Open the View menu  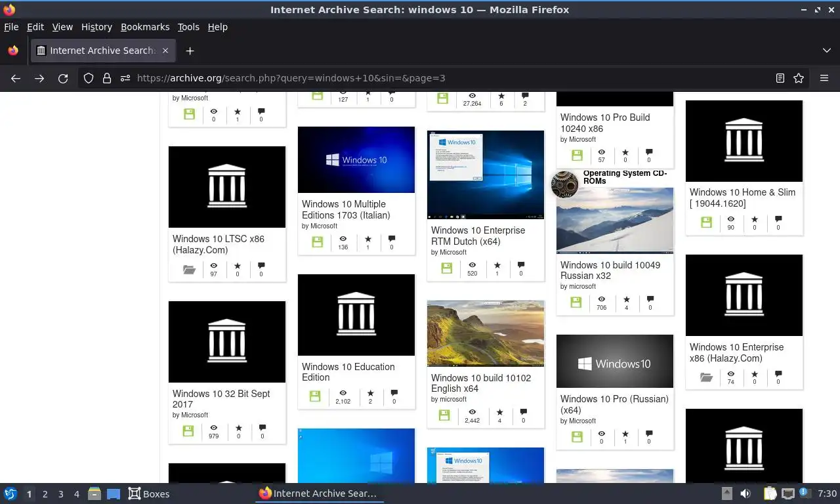pyautogui.click(x=62, y=27)
